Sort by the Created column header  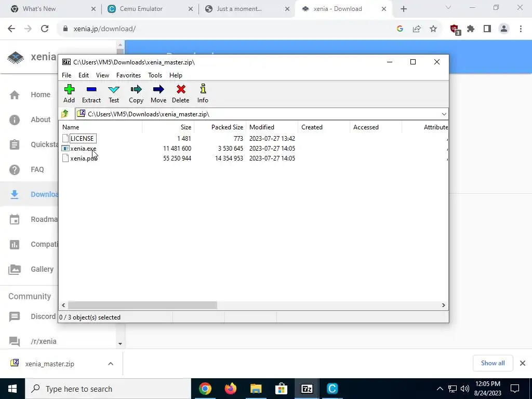coord(324,127)
